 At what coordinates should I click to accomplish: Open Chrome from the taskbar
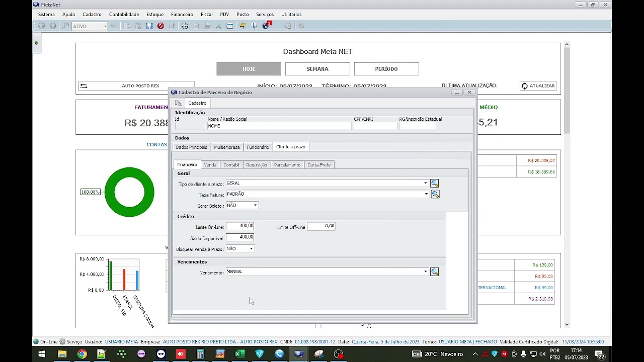point(82,354)
